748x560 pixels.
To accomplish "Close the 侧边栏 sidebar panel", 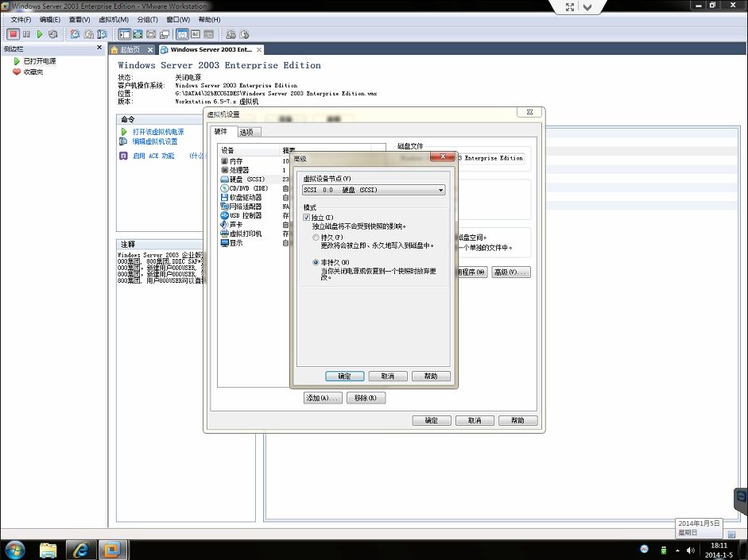I will [99, 48].
